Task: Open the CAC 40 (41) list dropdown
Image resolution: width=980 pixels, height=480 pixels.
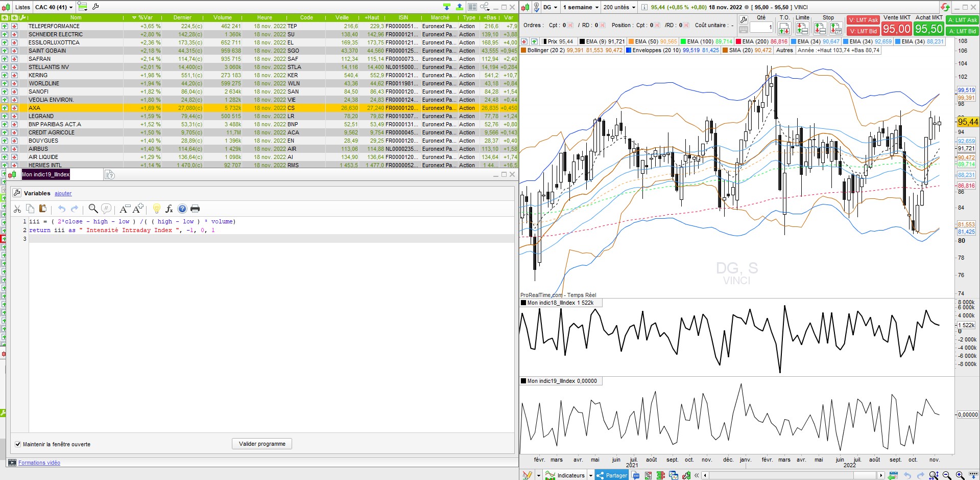Action: tap(54, 7)
